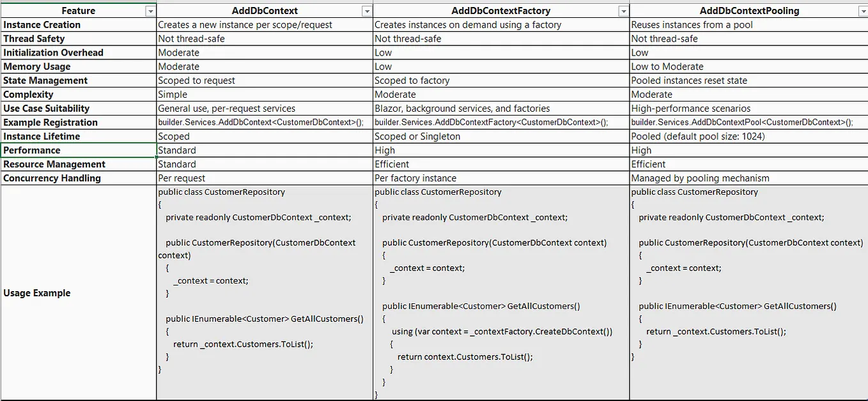Select the Feature header cell
Image resolution: width=868 pixels, height=401 pixels.
coord(77,10)
